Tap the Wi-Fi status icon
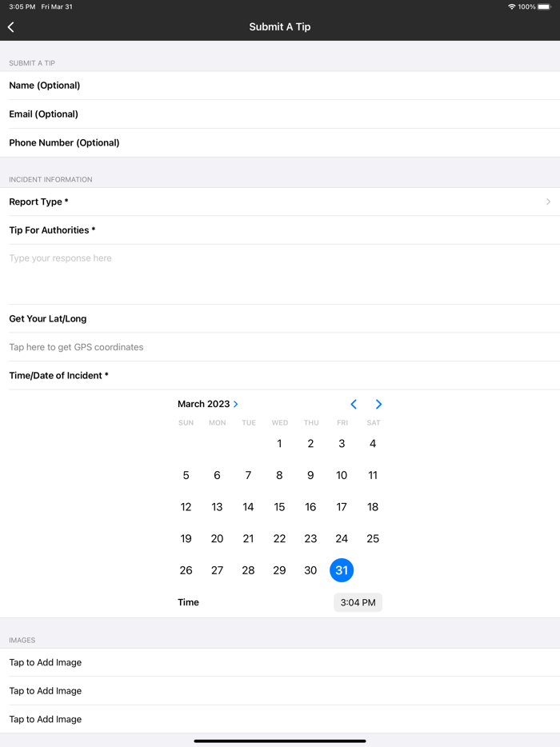The image size is (560, 747). 511,6
